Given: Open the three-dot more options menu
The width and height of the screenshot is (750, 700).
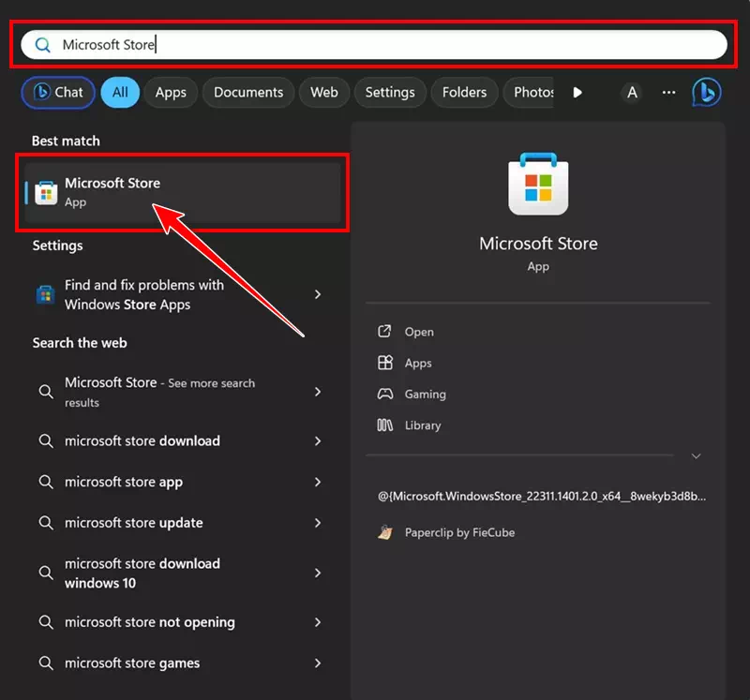Looking at the screenshot, I should (668, 92).
